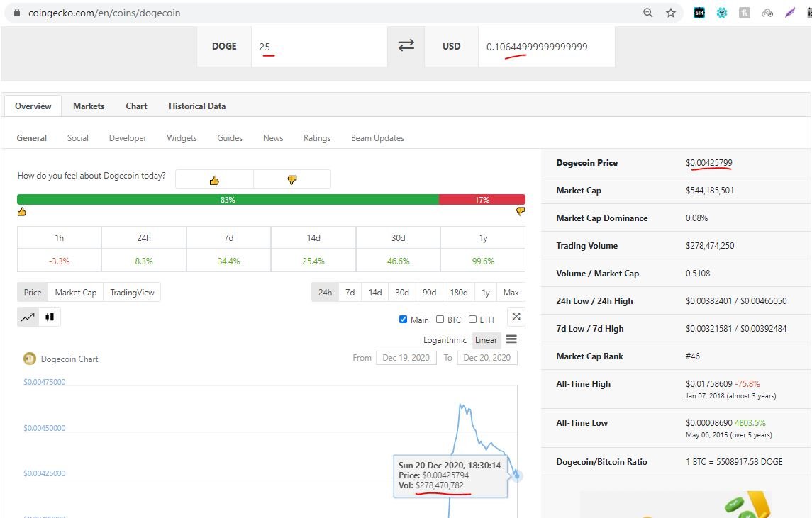Click the thumbs down vote button

point(291,180)
